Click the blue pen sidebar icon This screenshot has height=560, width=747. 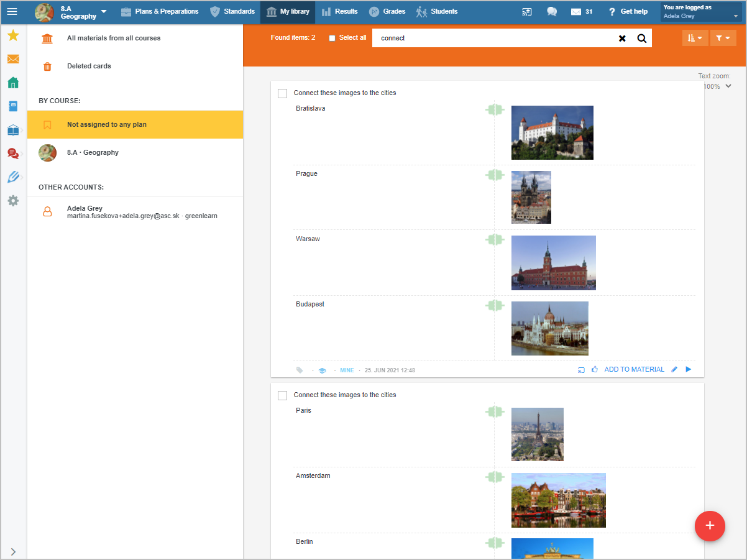point(13,177)
